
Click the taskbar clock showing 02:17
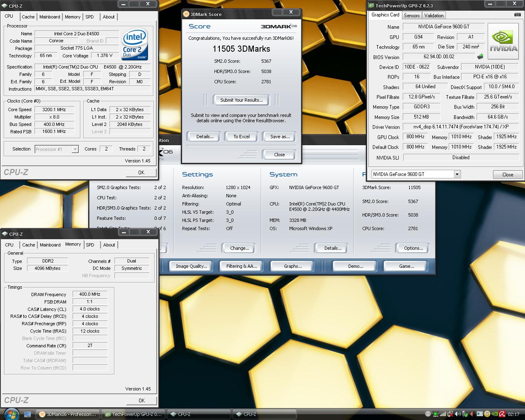click(514, 414)
